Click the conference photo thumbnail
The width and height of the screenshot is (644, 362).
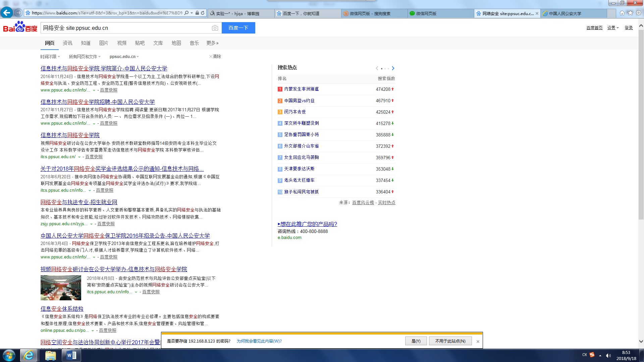click(x=61, y=288)
